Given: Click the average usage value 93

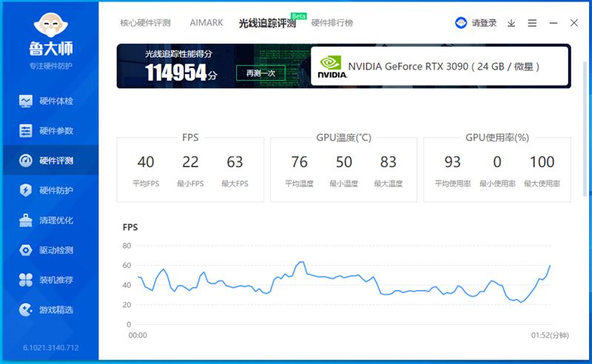Looking at the screenshot, I should point(453,162).
